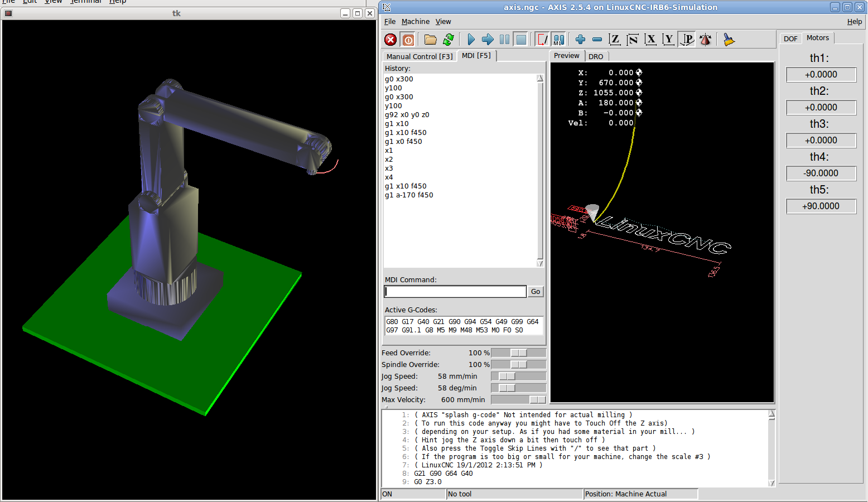The image size is (868, 502).
Task: Open the File menu in AXIS
Action: (x=390, y=22)
